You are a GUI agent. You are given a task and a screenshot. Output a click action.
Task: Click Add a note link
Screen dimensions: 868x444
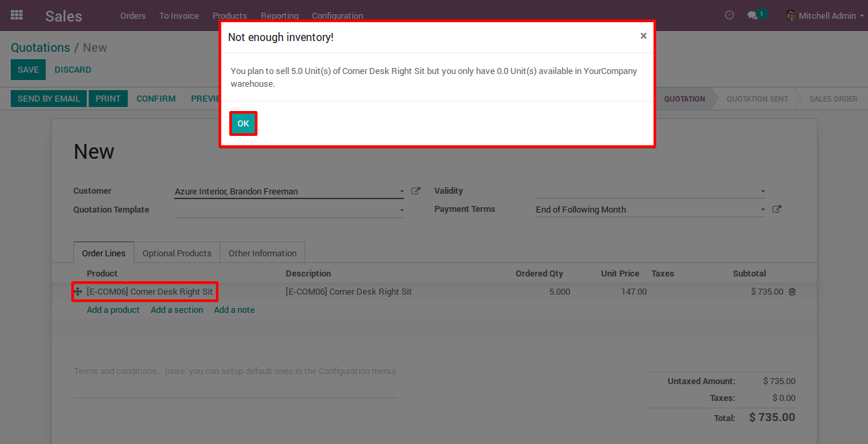(234, 310)
